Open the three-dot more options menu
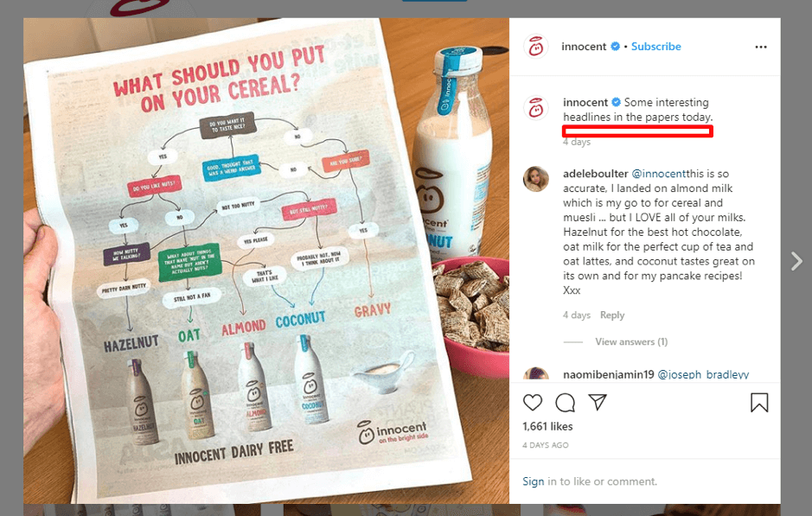The image size is (812, 516). [x=761, y=47]
